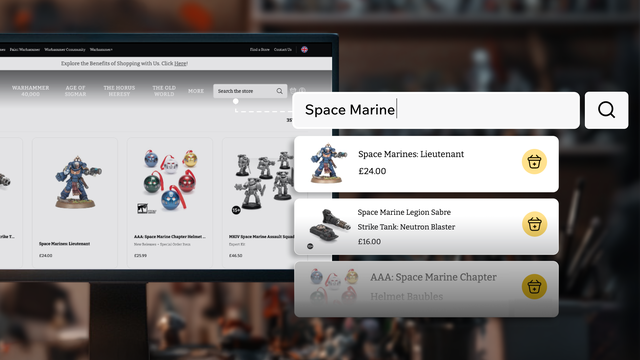This screenshot has height=360, width=640.
Task: Click into the 'Space Marine' search box
Action: click(x=436, y=110)
